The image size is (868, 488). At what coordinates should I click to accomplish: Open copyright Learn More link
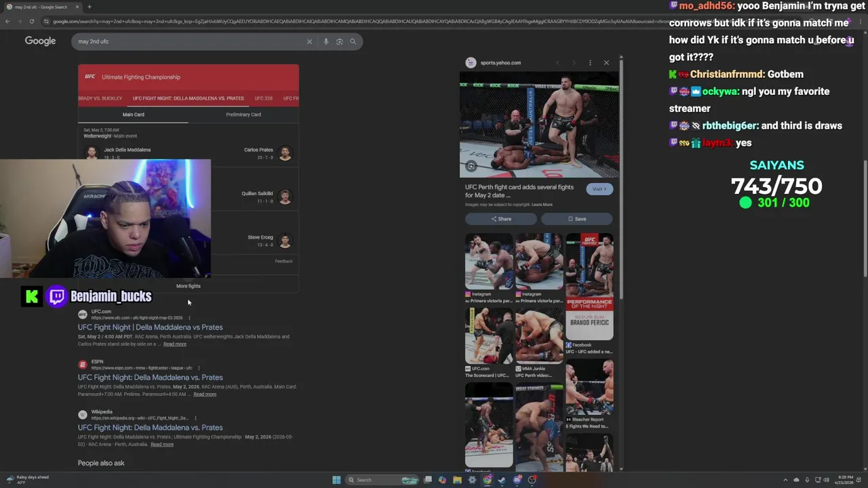(x=542, y=205)
